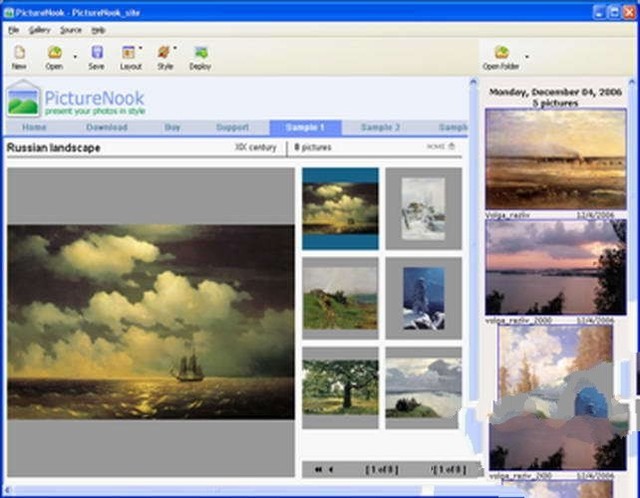
Task: Click the New gallery toolbar icon
Action: pyautogui.click(x=19, y=56)
